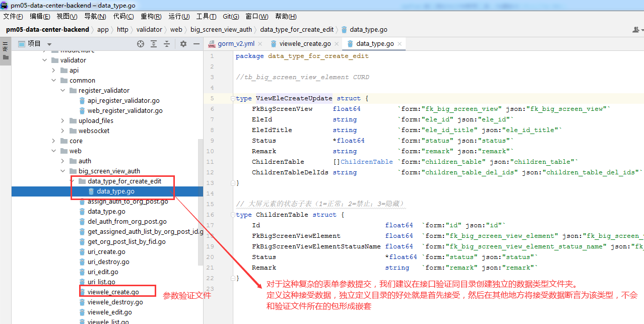Click the Go icon beside data_type.go breadcrumb
Image resolution: width=644 pixels, height=324 pixels.
point(344,30)
